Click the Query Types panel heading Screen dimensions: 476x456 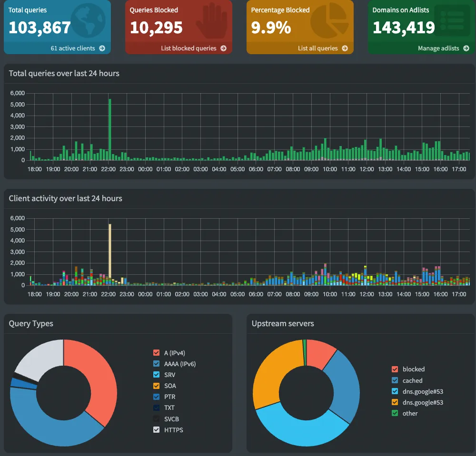click(31, 323)
